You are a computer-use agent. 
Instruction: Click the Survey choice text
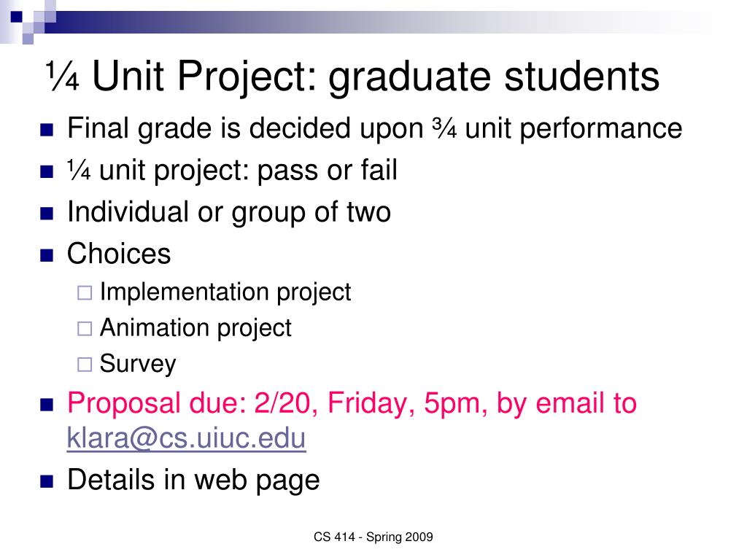coord(138,365)
